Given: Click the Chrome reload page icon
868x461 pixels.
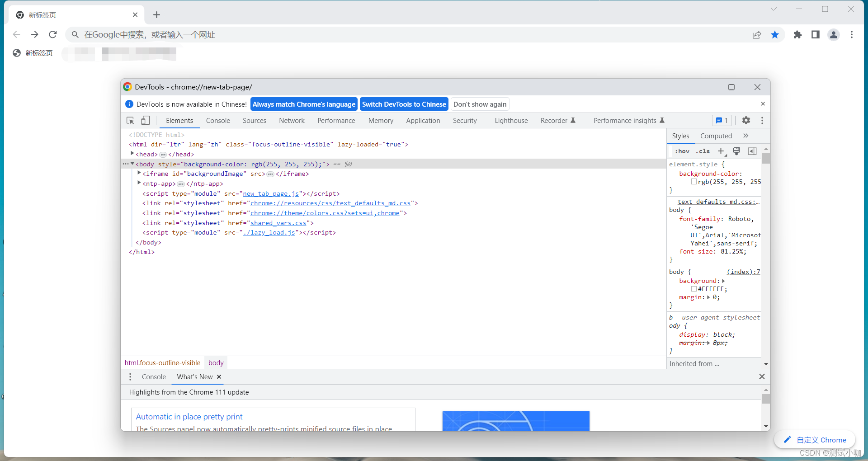Looking at the screenshot, I should click(x=53, y=34).
